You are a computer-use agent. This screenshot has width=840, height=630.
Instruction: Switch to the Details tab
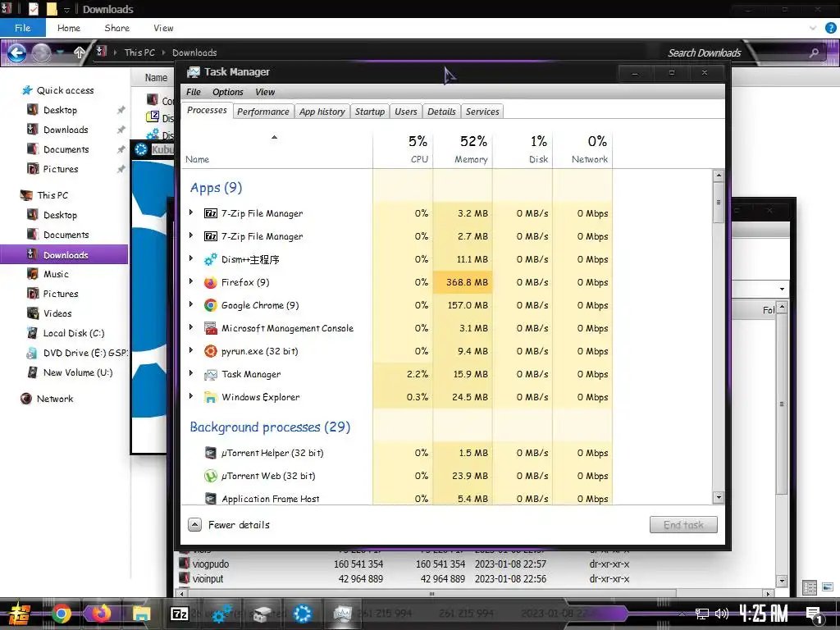point(441,112)
